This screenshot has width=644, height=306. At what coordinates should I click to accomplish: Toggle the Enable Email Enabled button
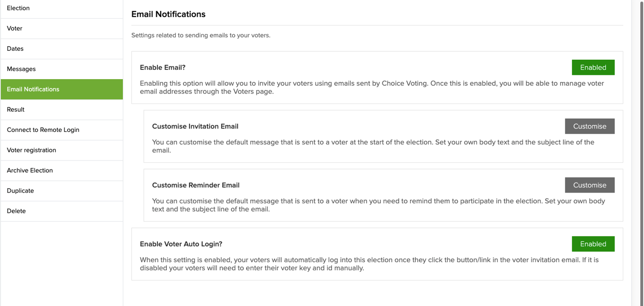(593, 67)
